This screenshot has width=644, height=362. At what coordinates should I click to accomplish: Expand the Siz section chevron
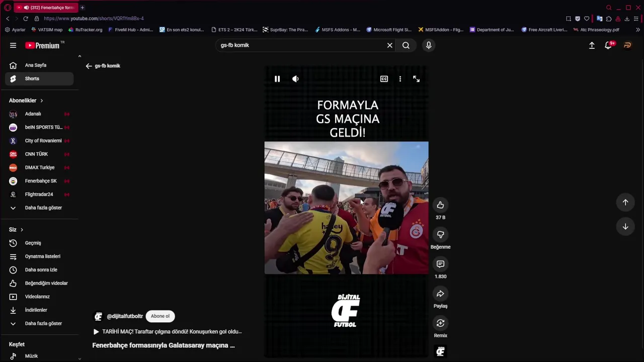[22, 230]
